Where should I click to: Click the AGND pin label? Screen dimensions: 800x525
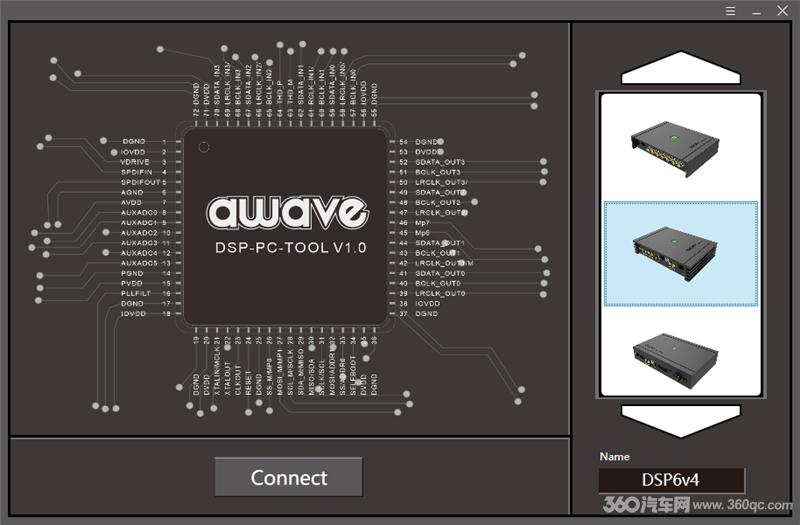click(132, 192)
